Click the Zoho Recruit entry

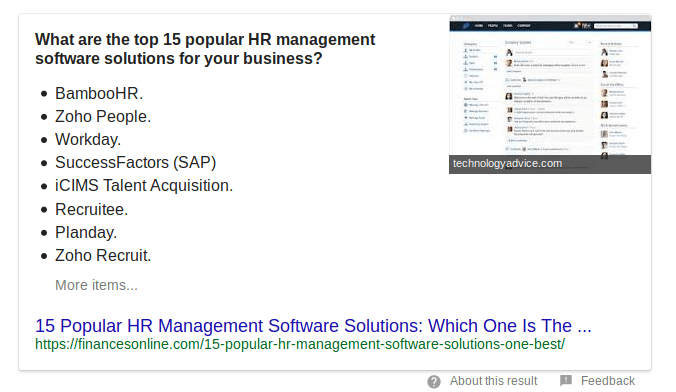pyautogui.click(x=103, y=255)
